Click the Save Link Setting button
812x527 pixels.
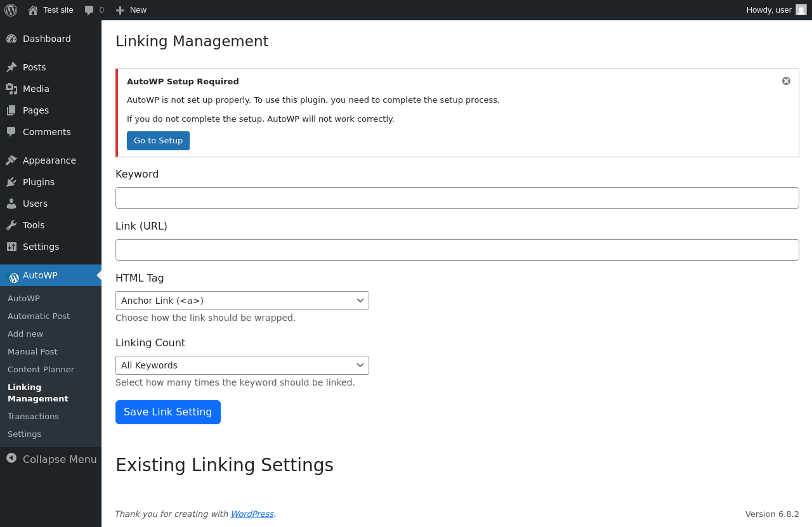tap(168, 412)
